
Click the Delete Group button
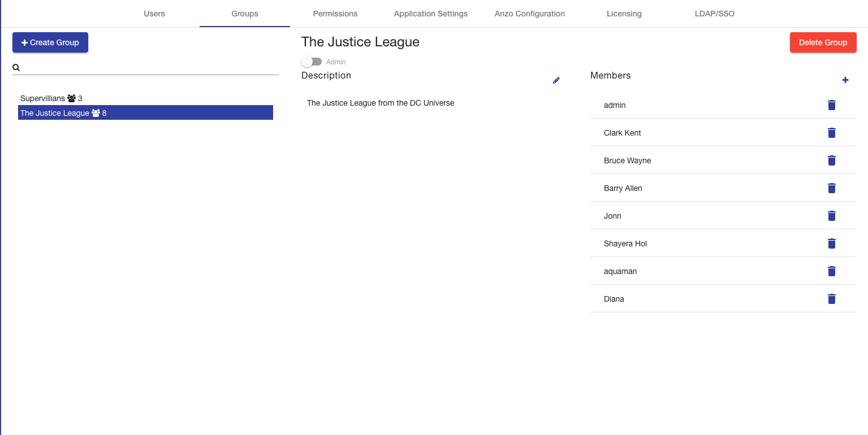[823, 42]
